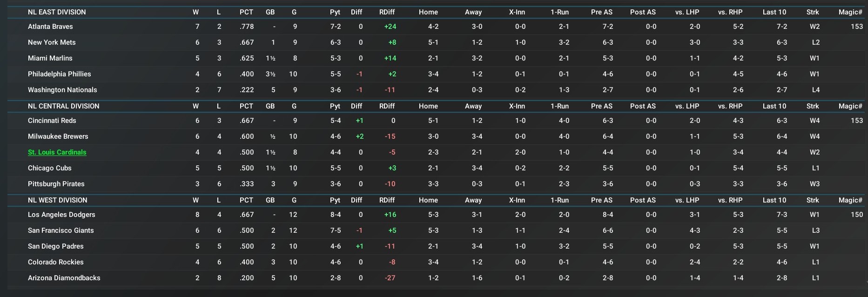Sort NL East by Magic# header
Screen dimensions: 868x297
pyautogui.click(x=850, y=12)
